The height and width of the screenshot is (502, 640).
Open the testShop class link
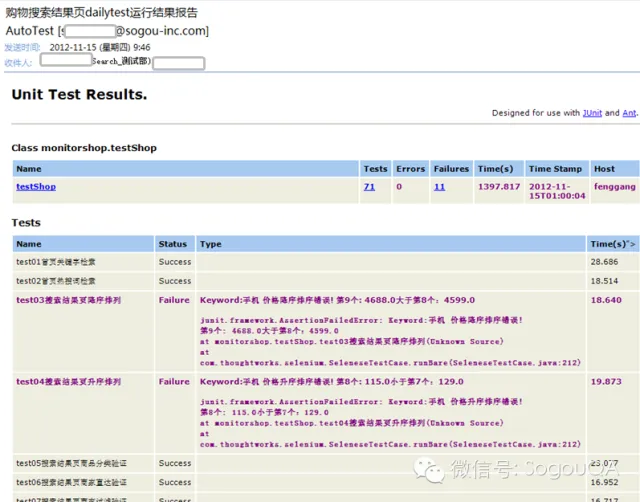(x=36, y=187)
